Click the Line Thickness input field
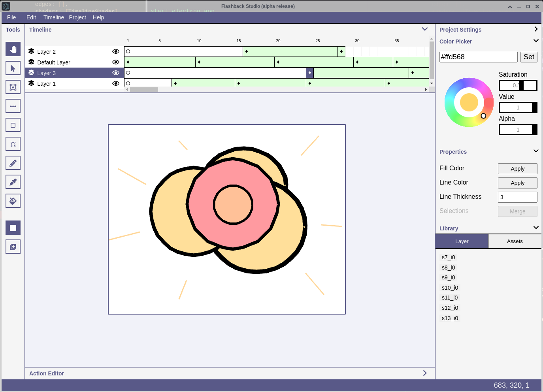 pos(517,197)
